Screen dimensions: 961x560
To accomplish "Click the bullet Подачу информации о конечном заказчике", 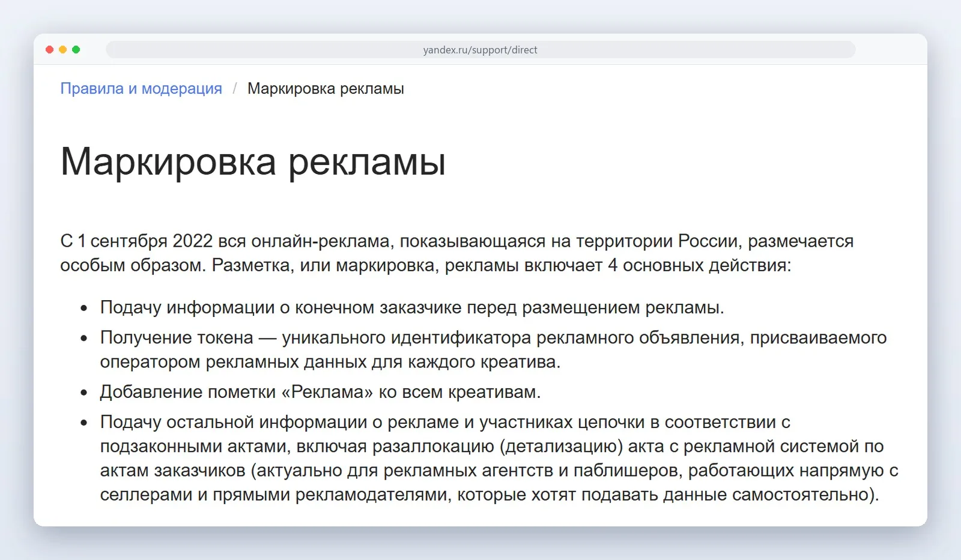I will coord(412,307).
